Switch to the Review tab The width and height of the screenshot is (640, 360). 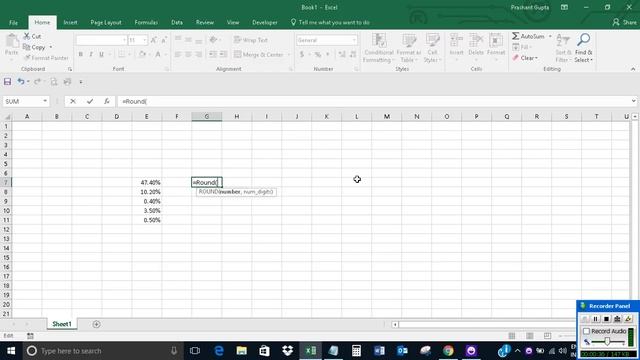(x=204, y=22)
